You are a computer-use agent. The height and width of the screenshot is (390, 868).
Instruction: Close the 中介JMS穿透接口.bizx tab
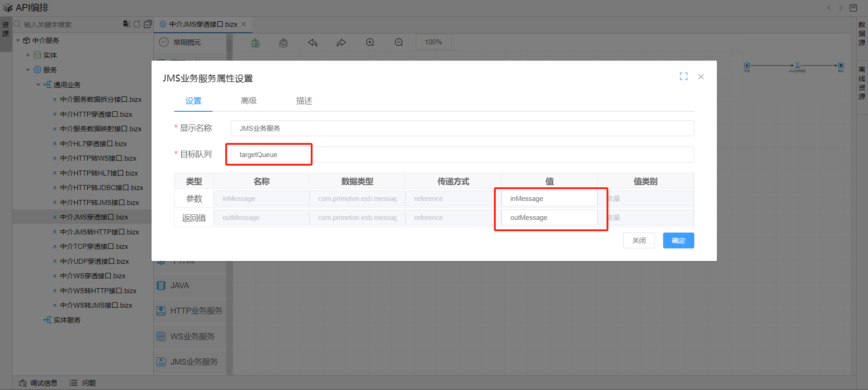(x=244, y=24)
